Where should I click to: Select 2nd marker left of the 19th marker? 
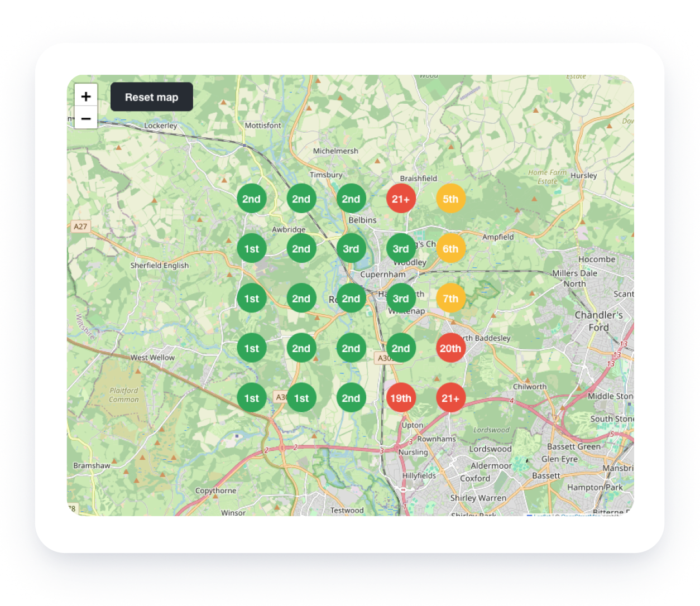(x=351, y=398)
